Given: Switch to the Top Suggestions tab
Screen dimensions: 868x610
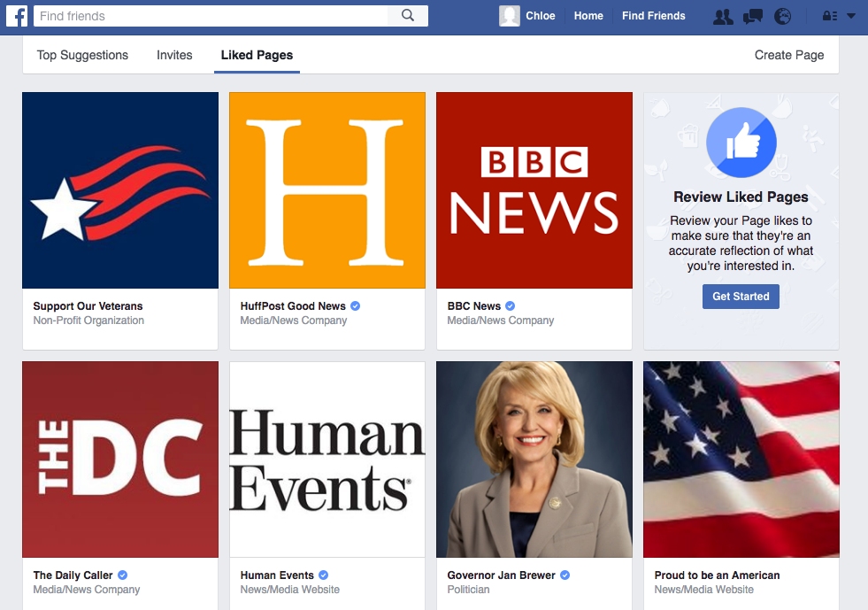Looking at the screenshot, I should tap(82, 55).
